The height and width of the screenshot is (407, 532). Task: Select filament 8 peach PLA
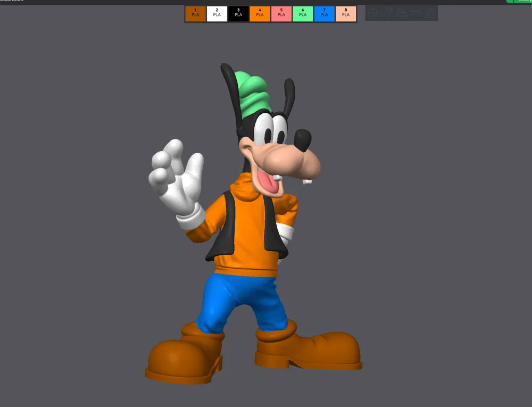(x=346, y=13)
